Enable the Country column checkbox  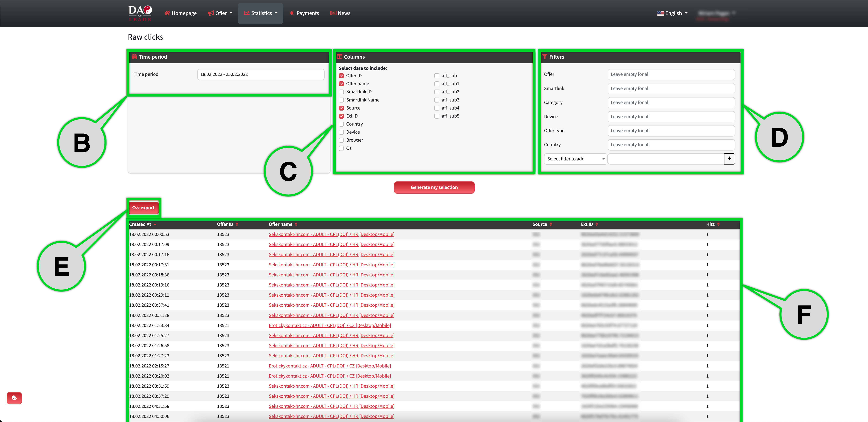[341, 124]
